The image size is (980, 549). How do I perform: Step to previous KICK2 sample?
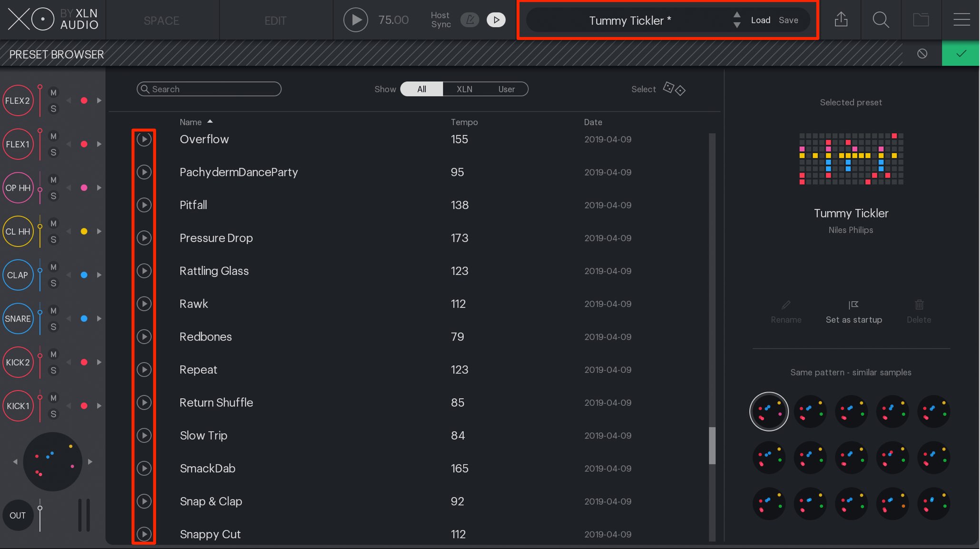pyautogui.click(x=69, y=362)
